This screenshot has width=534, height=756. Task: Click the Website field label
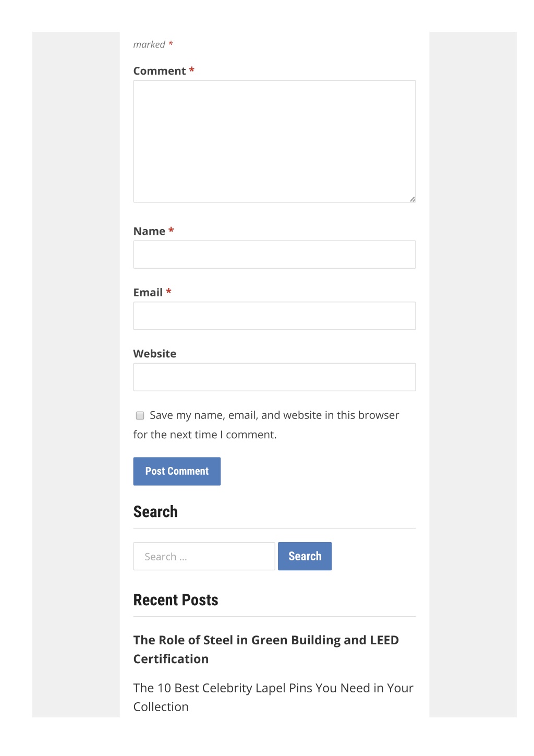[x=155, y=354]
